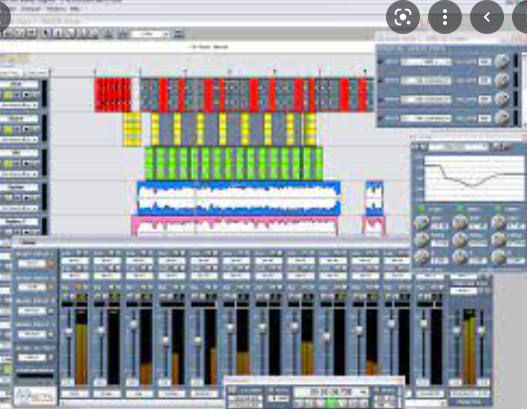Image resolution: width=527 pixels, height=409 pixels.
Task: Click the name label under the first mixer channel
Action: point(75,394)
